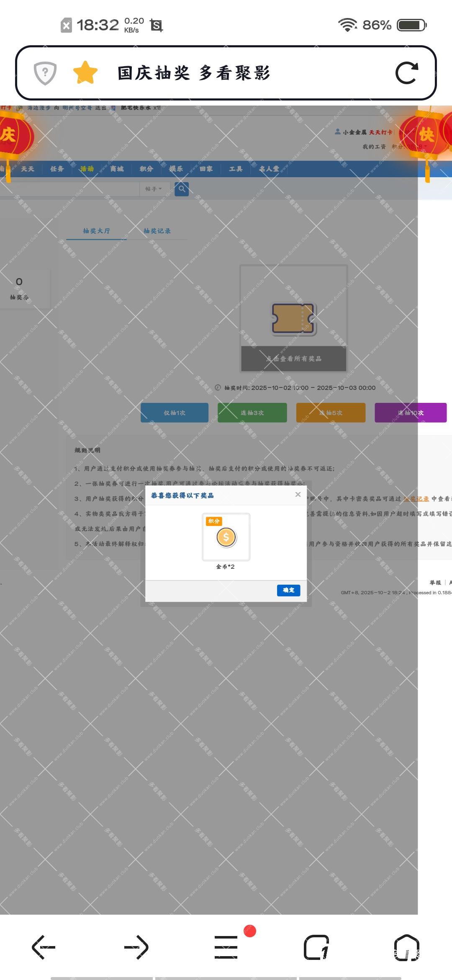Open the 商城 navigation menu item
Image resolution: width=452 pixels, height=980 pixels.
pyautogui.click(x=117, y=169)
